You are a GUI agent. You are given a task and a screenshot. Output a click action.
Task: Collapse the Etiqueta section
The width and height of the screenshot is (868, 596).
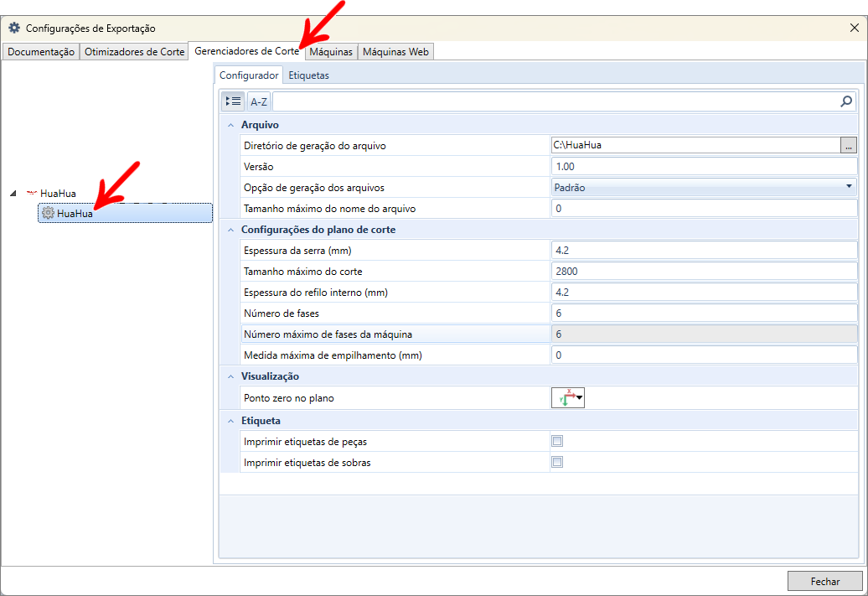pos(231,421)
